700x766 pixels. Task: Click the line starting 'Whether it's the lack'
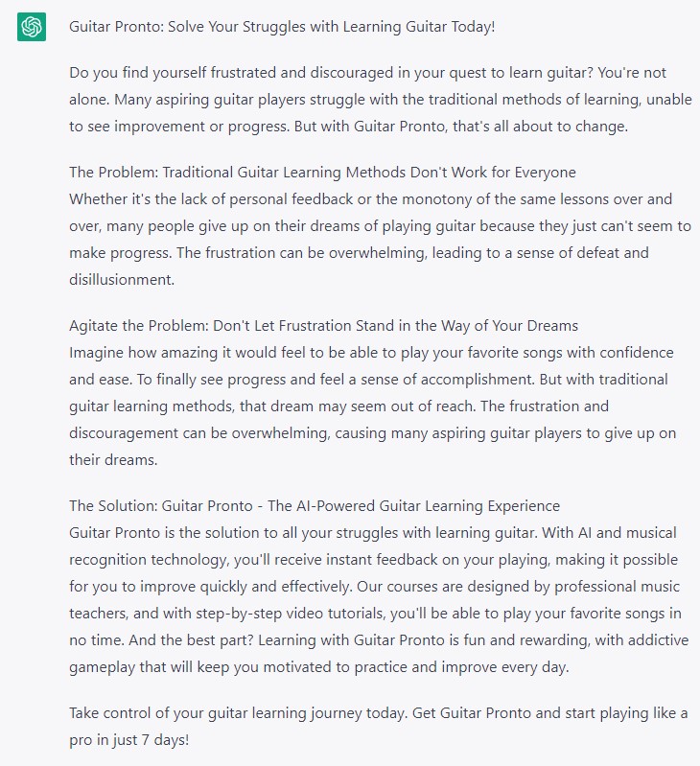click(x=371, y=199)
